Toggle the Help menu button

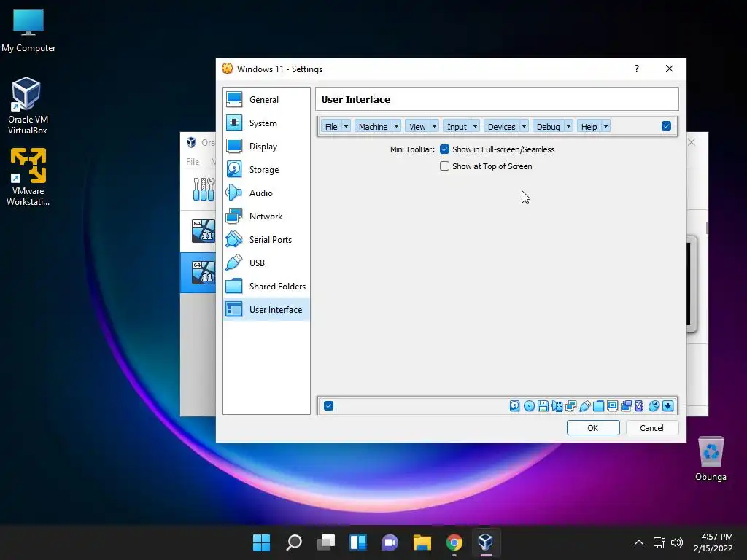[x=589, y=126]
